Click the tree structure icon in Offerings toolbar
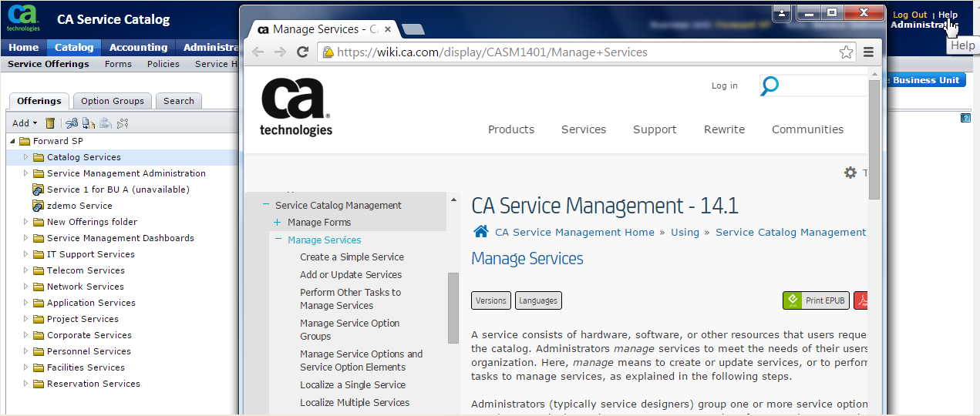 pos(123,123)
